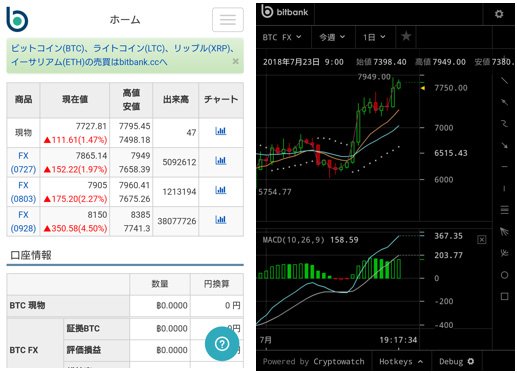Screen dimensions: 517x373
Task: Open chart settings gear icon
Action: 499,14
